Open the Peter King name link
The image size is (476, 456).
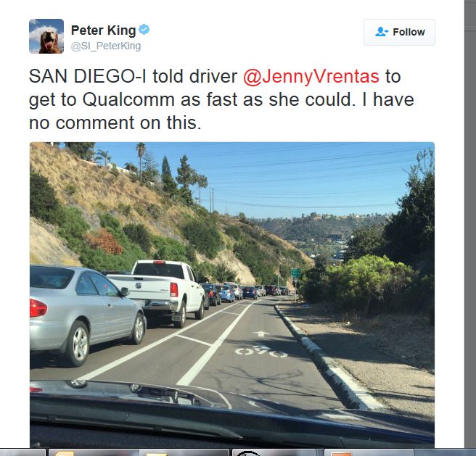[103, 30]
